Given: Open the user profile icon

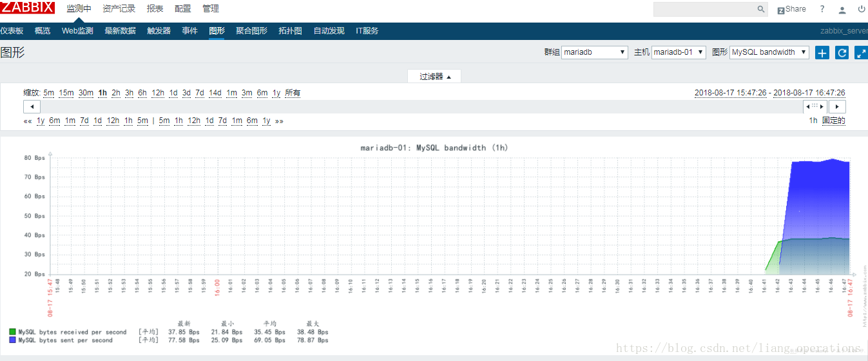Looking at the screenshot, I should tap(842, 9).
